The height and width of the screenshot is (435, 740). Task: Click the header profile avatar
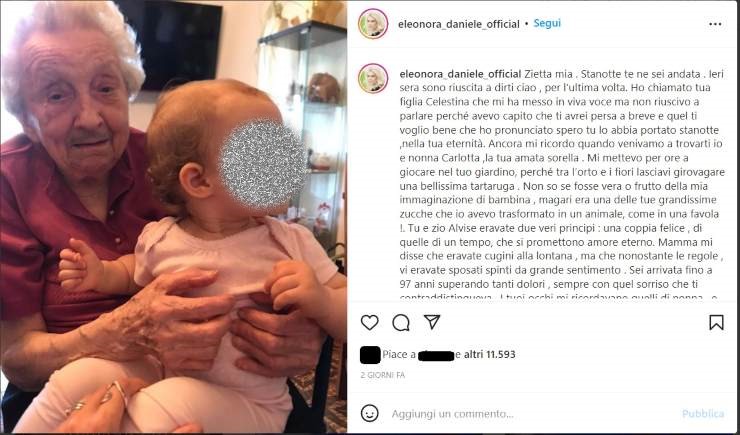pyautogui.click(x=373, y=24)
